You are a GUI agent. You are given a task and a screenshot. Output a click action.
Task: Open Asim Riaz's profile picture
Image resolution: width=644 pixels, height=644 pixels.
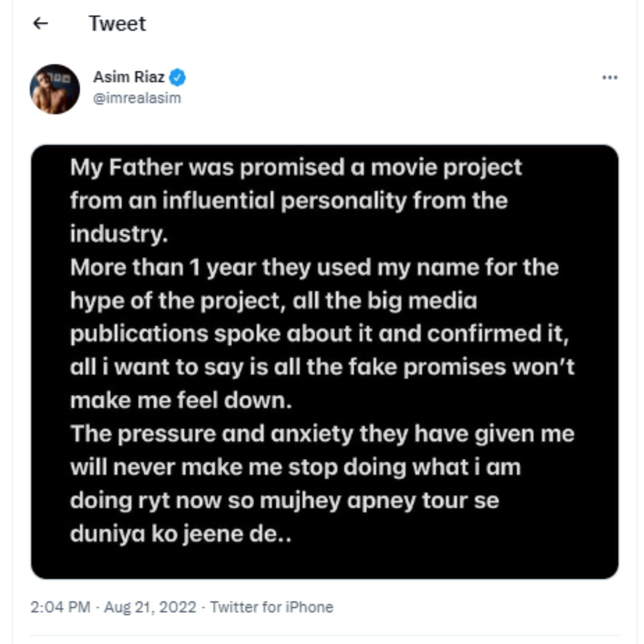coord(55,89)
